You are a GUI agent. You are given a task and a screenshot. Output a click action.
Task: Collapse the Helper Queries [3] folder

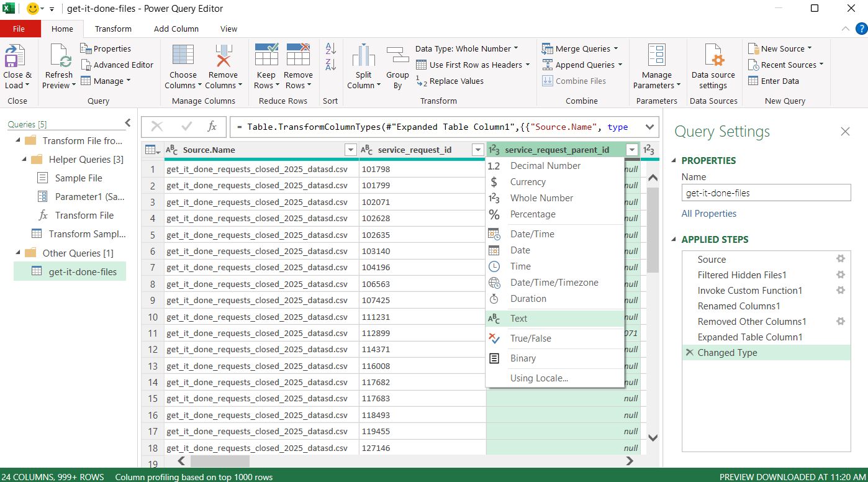coord(24,159)
